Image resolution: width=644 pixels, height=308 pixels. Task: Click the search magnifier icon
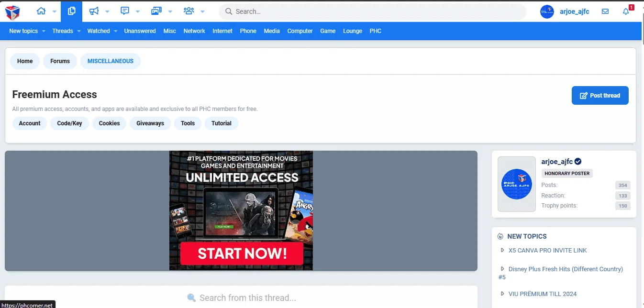pyautogui.click(x=229, y=11)
